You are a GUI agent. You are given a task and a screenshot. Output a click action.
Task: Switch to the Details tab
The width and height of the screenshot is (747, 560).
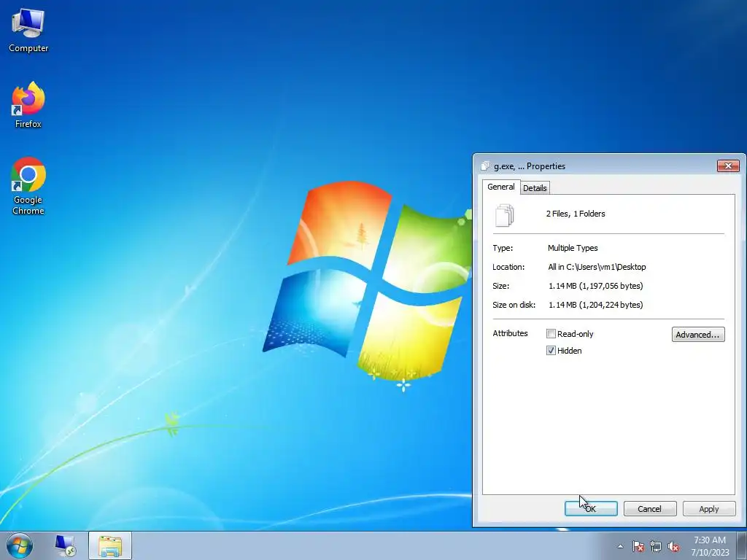(535, 187)
